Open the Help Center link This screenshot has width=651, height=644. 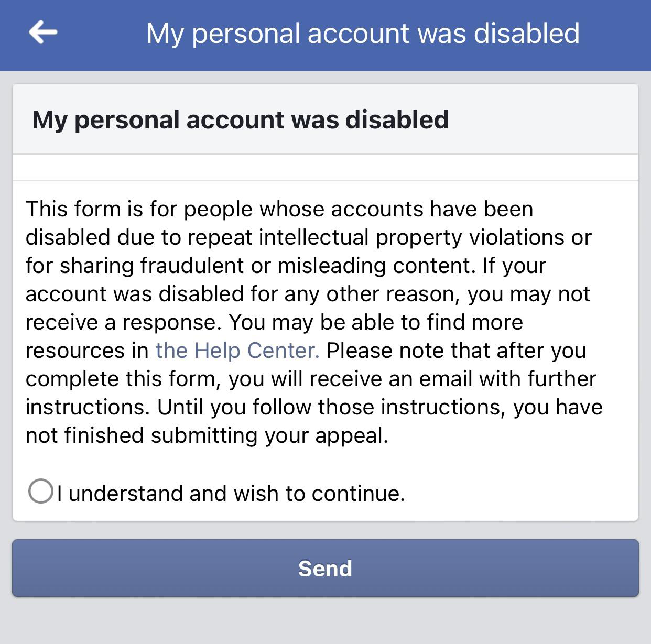(x=237, y=351)
